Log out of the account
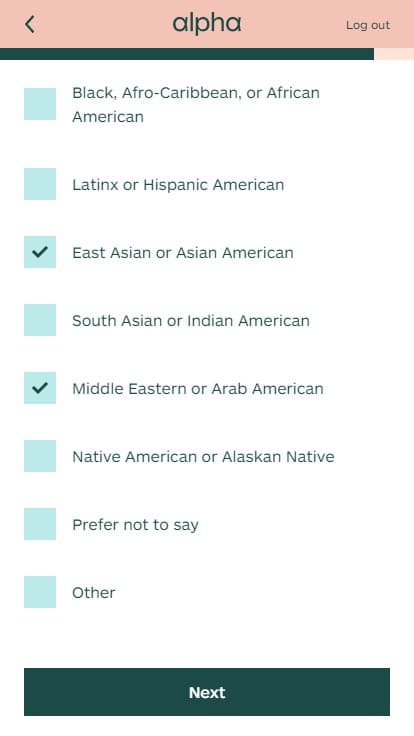414x736 pixels. [x=368, y=25]
